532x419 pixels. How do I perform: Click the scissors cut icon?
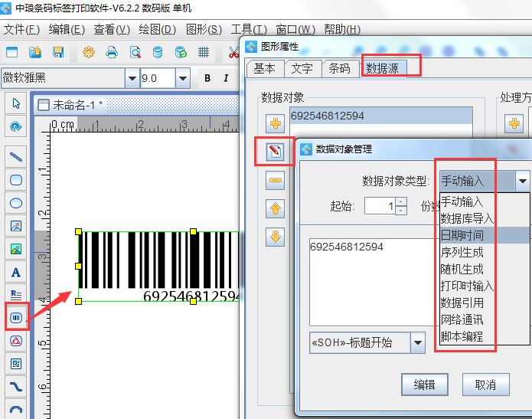click(233, 52)
